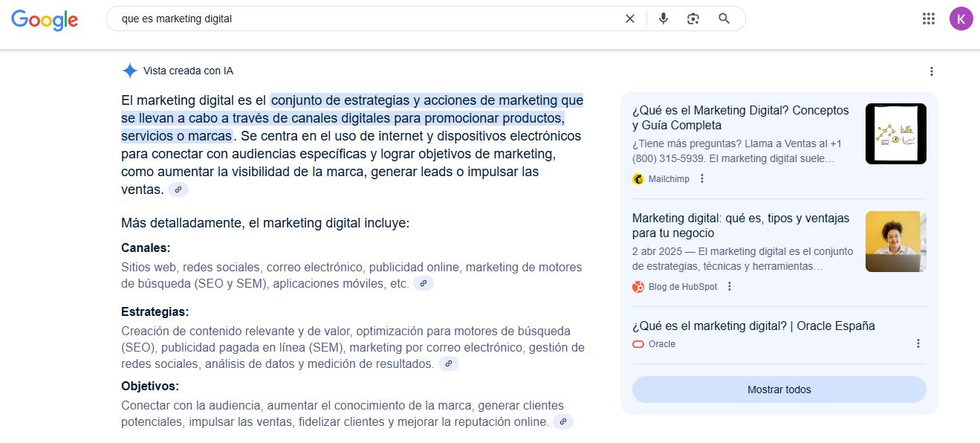
Task: Click the HubSpot article thumbnail photo
Action: [x=896, y=242]
